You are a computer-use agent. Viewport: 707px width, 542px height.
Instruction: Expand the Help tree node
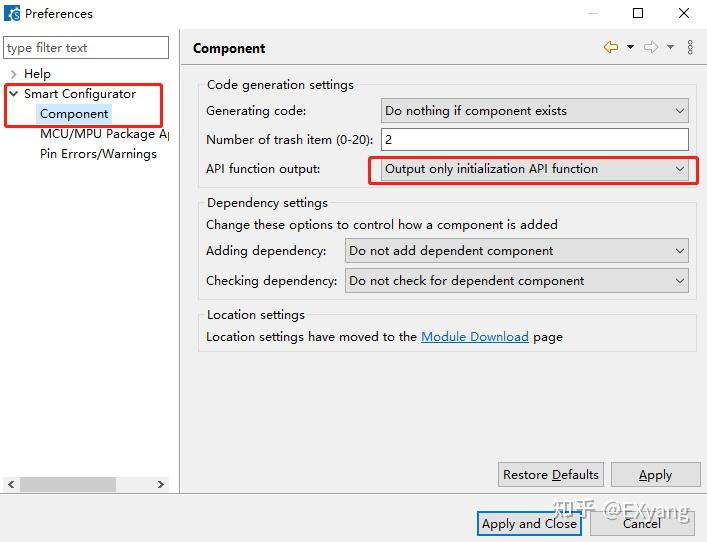click(x=12, y=74)
